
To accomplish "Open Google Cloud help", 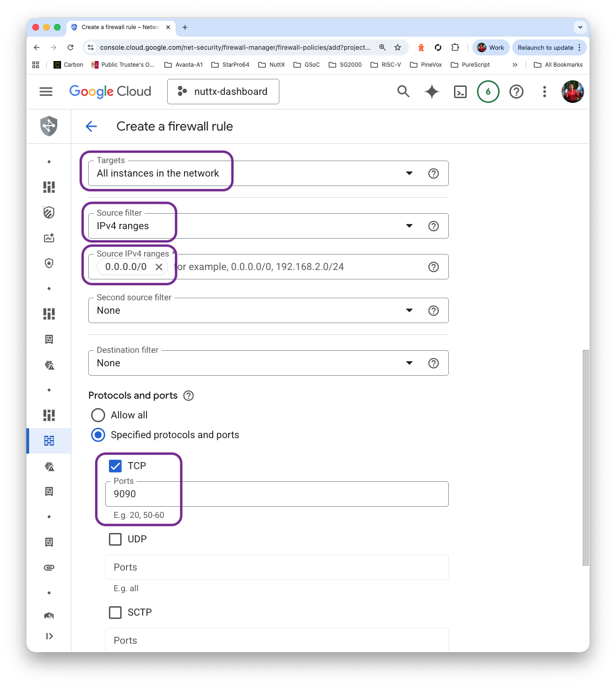I will [x=516, y=92].
